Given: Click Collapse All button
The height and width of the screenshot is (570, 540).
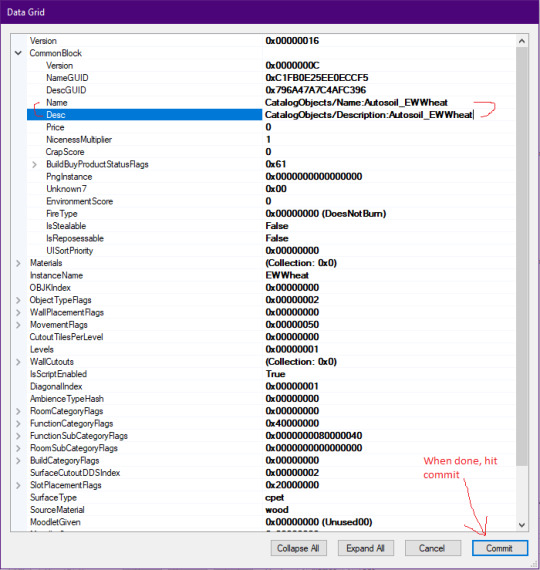Looking at the screenshot, I should tap(299, 548).
